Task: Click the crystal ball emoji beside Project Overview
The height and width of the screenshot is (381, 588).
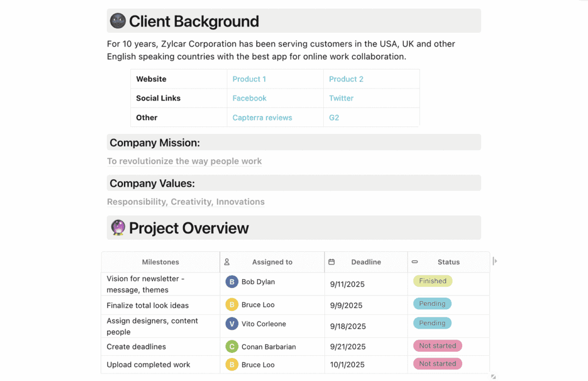Action: (x=118, y=228)
